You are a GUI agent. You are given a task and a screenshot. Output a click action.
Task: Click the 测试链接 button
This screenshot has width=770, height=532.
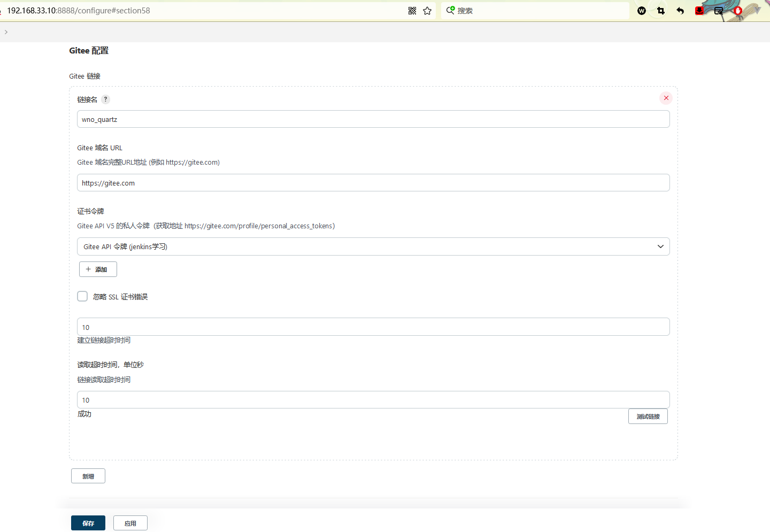point(648,417)
